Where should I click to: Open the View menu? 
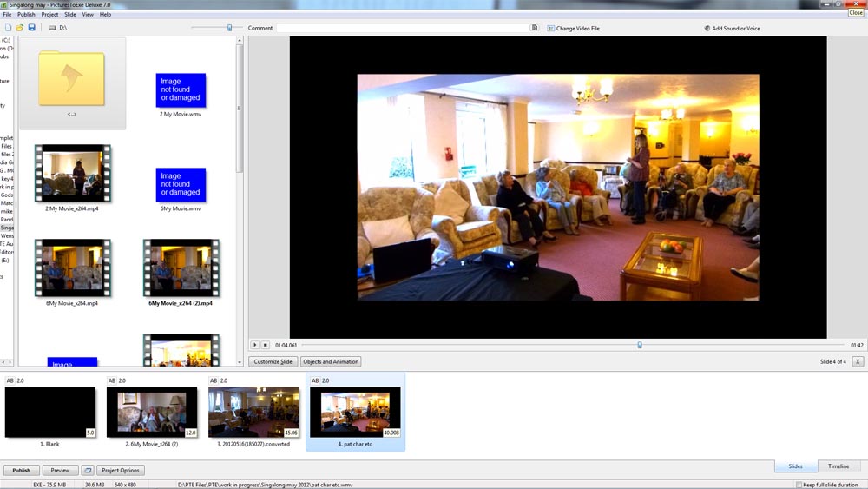pyautogui.click(x=88, y=15)
